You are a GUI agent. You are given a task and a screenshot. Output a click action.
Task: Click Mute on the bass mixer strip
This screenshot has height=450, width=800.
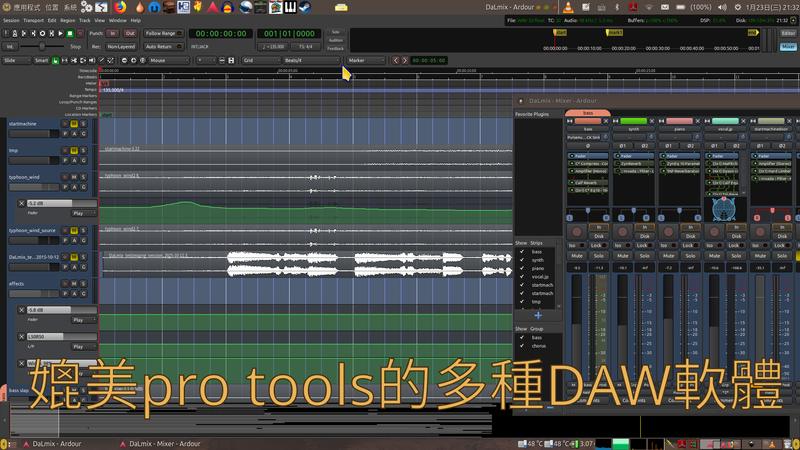(x=577, y=256)
